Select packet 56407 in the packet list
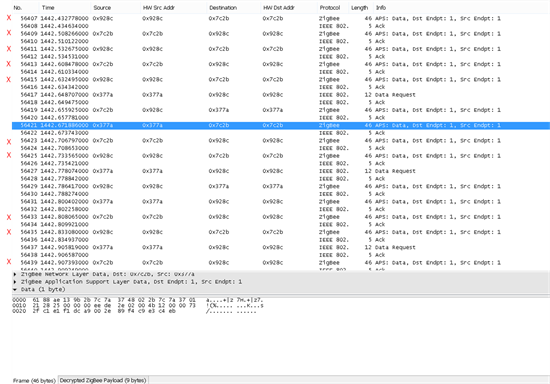This screenshot has width=550, height=384. pos(281,18)
